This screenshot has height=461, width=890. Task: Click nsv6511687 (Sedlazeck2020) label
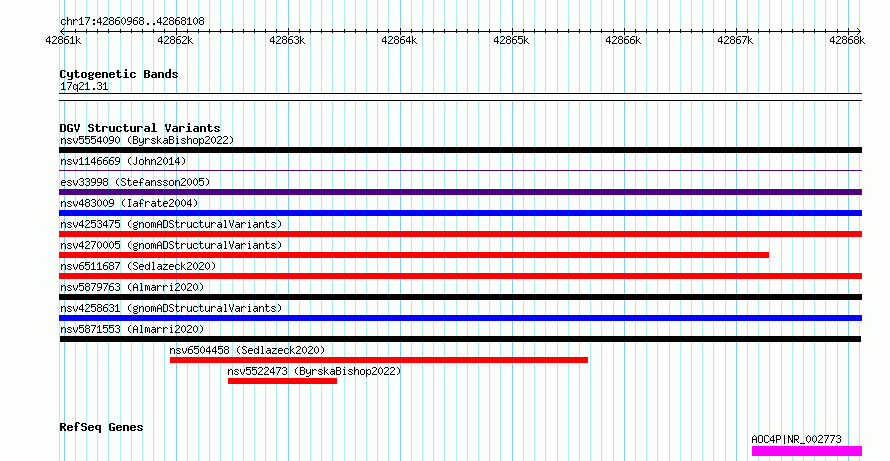pyautogui.click(x=138, y=266)
